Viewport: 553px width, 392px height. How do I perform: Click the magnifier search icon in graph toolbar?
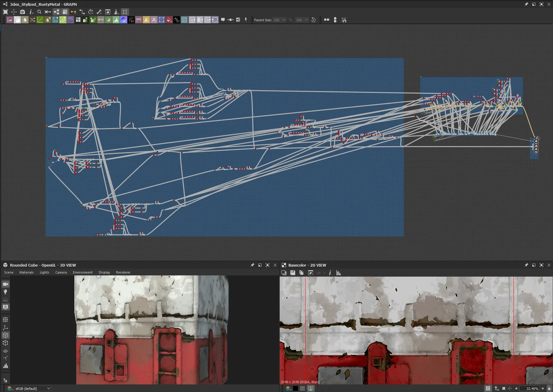pyautogui.click(x=39, y=12)
